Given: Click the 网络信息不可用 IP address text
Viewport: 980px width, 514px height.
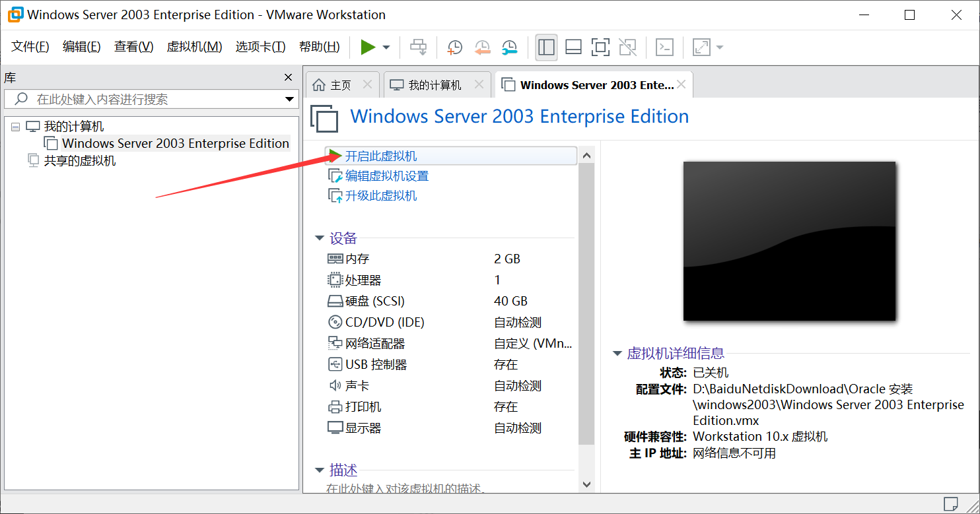Looking at the screenshot, I should (x=734, y=453).
